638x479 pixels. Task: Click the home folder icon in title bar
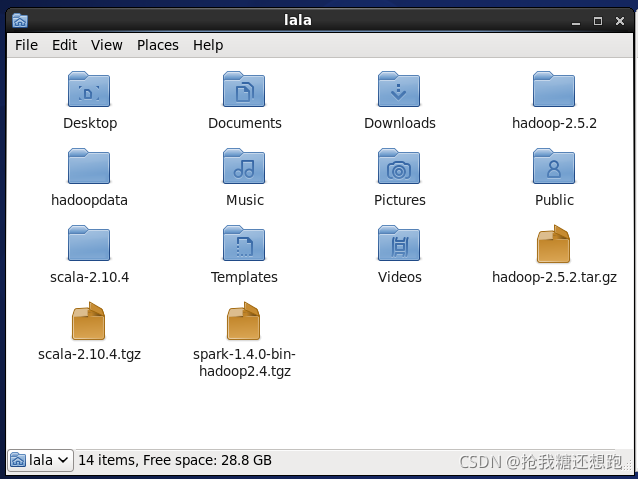coord(20,20)
